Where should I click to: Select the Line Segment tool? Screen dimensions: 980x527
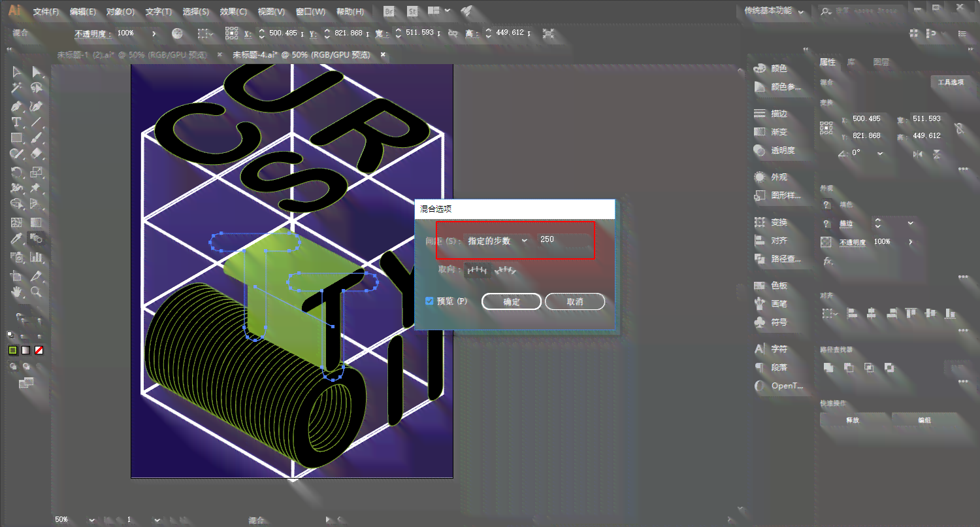coord(37,122)
